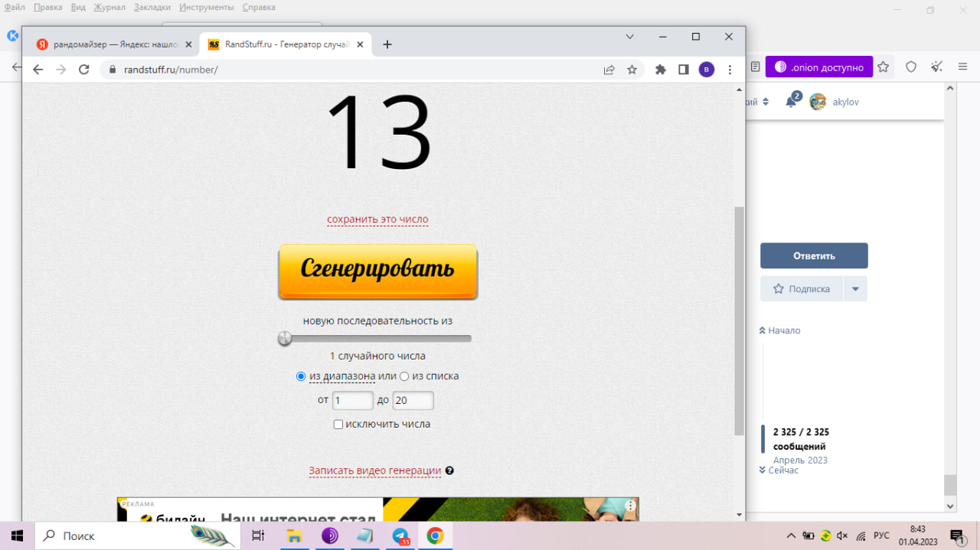The image size is (980, 550).
Task: Select the из диапазона radio button
Action: [x=301, y=376]
